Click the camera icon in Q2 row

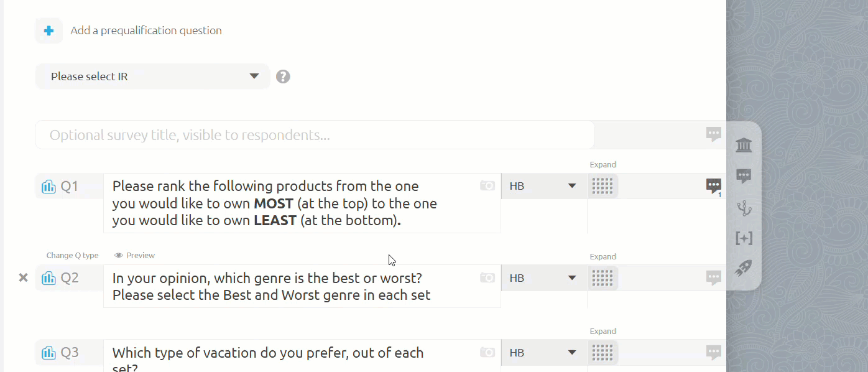(487, 277)
